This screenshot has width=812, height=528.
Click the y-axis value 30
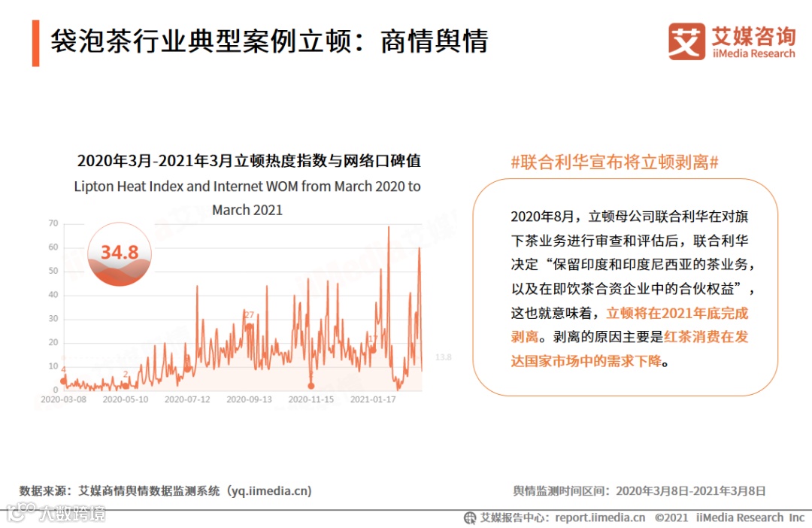coord(53,319)
